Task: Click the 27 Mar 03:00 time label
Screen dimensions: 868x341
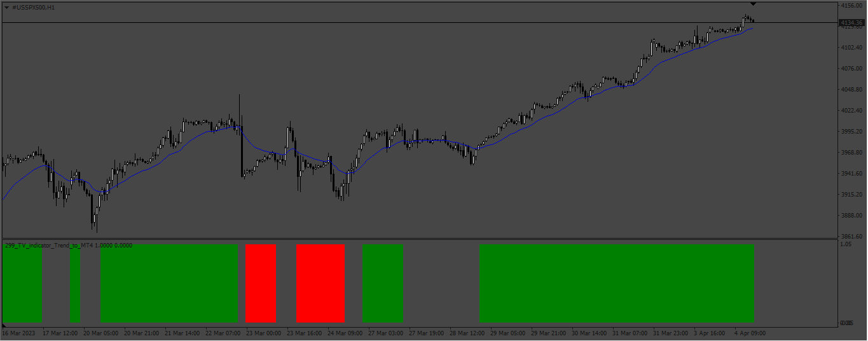Action: tap(386, 333)
